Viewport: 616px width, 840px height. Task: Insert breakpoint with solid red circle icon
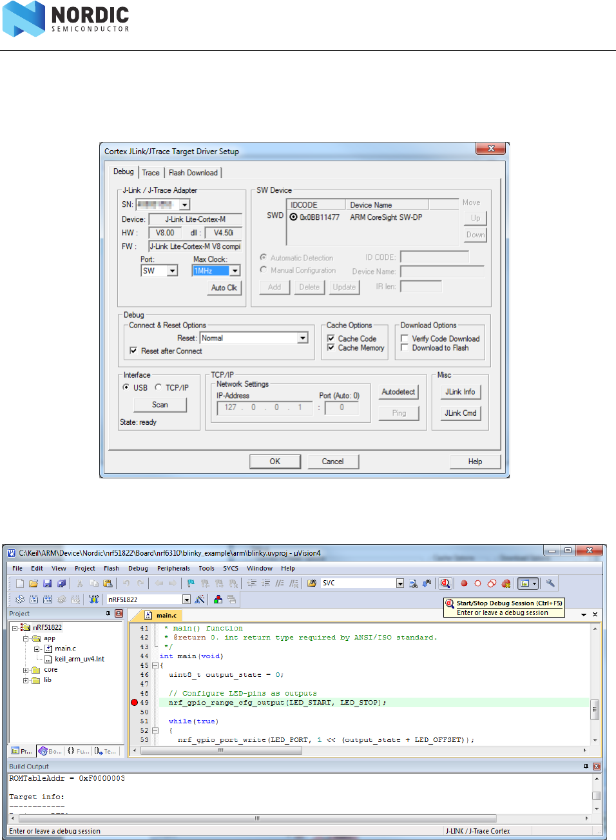tap(464, 583)
